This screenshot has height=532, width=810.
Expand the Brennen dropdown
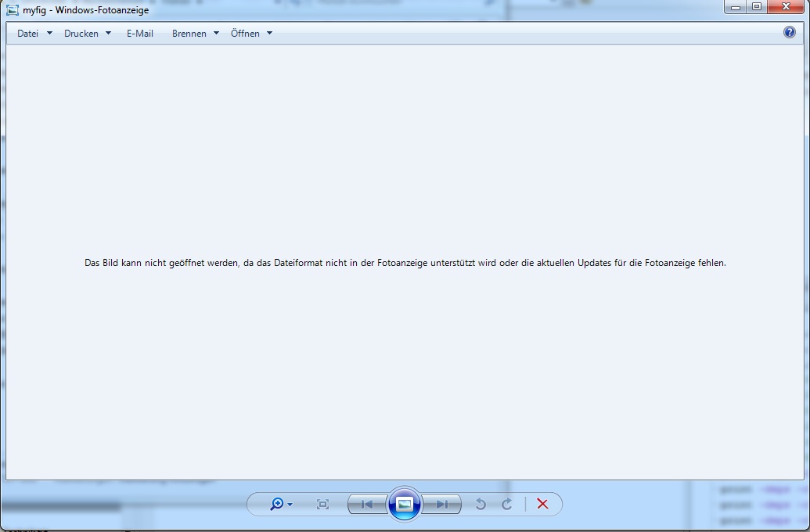click(195, 34)
